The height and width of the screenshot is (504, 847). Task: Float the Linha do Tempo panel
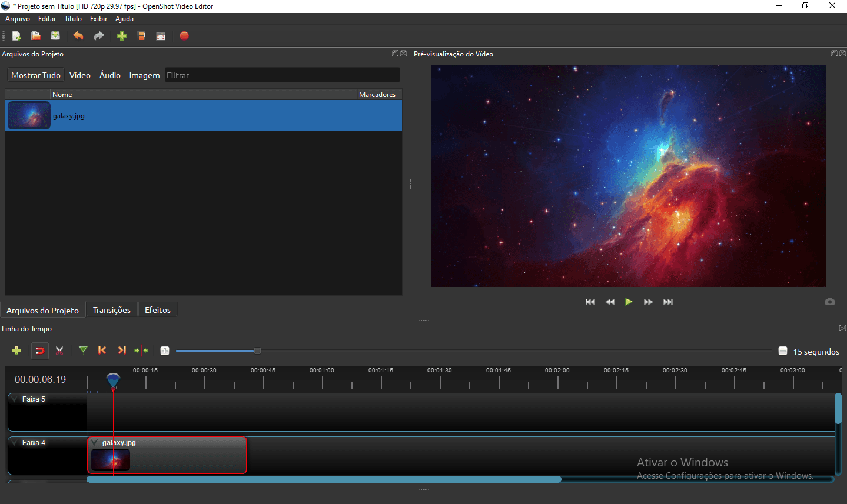click(x=842, y=328)
